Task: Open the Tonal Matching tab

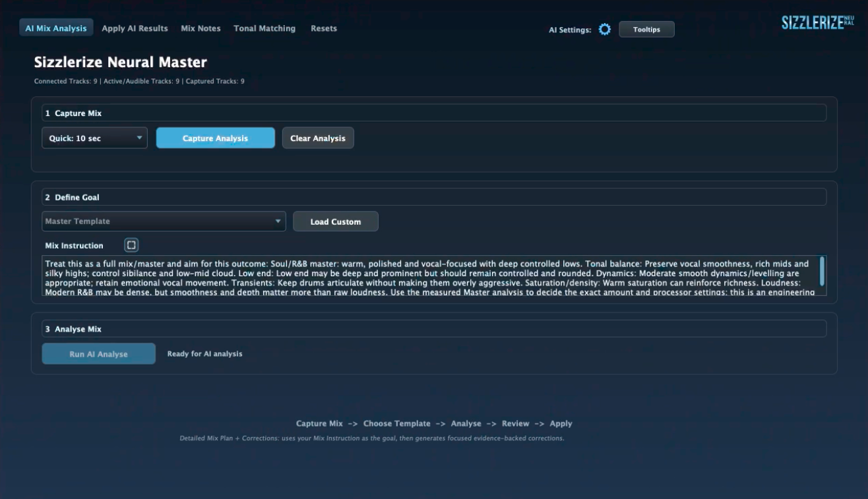Action: point(264,28)
